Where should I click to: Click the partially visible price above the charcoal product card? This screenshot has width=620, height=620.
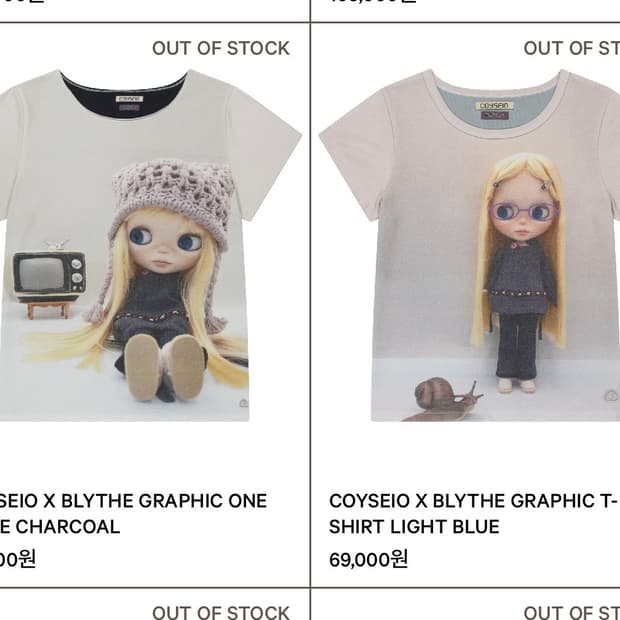22,1
